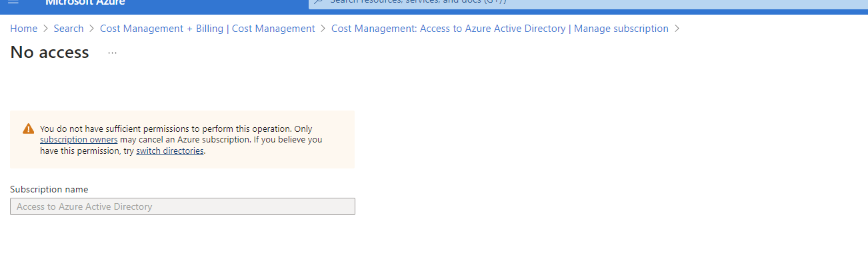Click the Subscription name field

point(183,206)
